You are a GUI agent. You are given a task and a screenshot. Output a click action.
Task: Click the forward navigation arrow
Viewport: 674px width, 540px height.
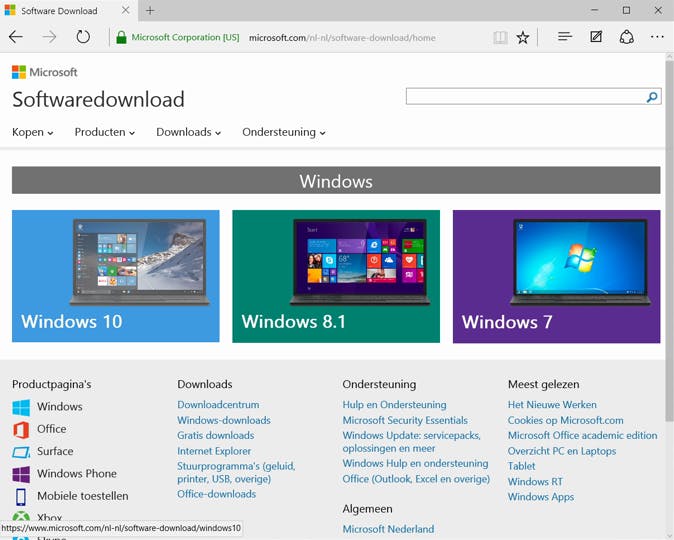(x=49, y=37)
